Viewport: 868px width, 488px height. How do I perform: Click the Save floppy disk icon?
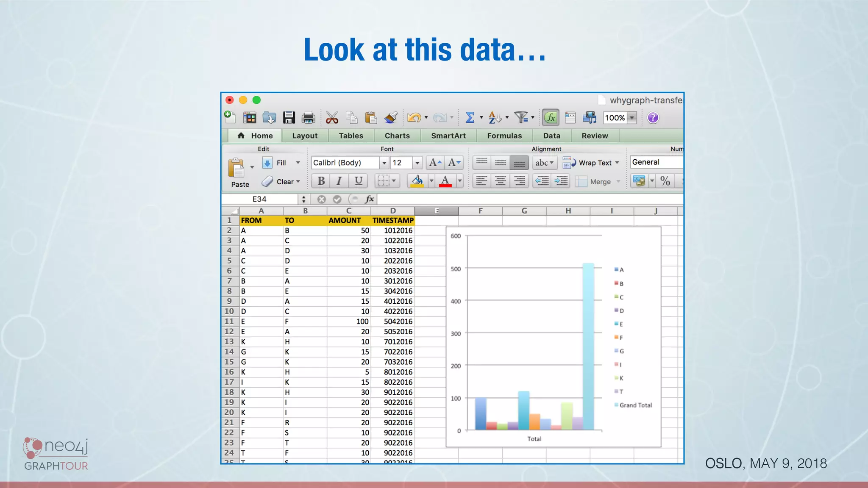[x=289, y=117]
